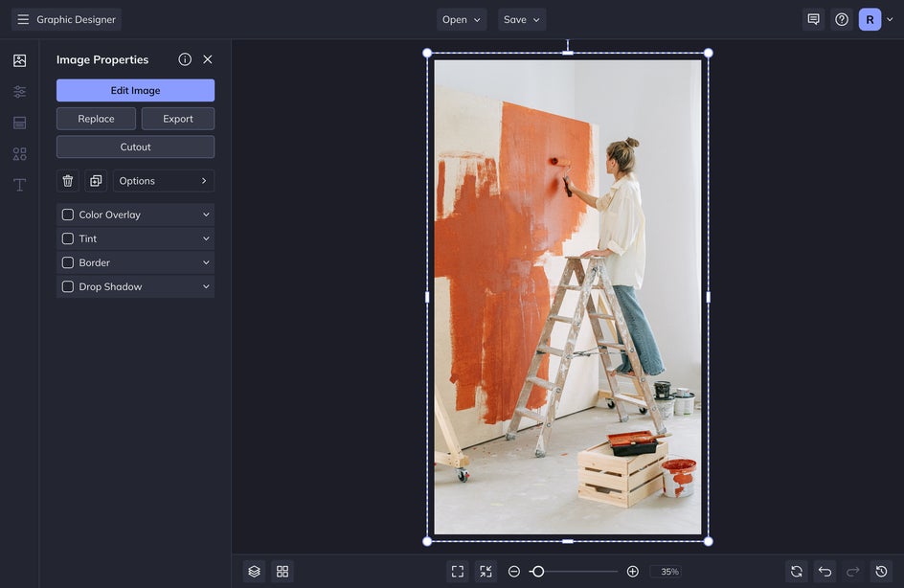This screenshot has height=588, width=904.
Task: Expand the Drop Shadow chevron
Action: click(x=206, y=286)
